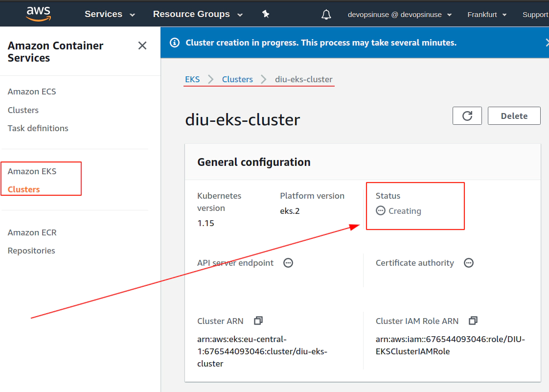
Task: Click diu-eks-cluster in the breadcrumb
Action: [303, 79]
